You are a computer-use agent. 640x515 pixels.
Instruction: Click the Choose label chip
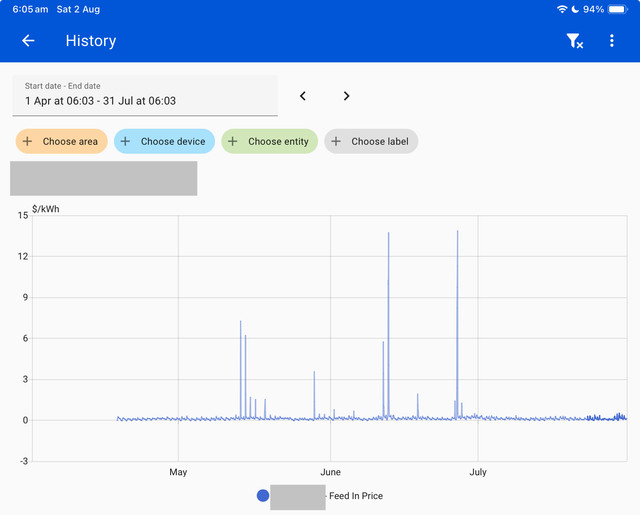(x=371, y=141)
